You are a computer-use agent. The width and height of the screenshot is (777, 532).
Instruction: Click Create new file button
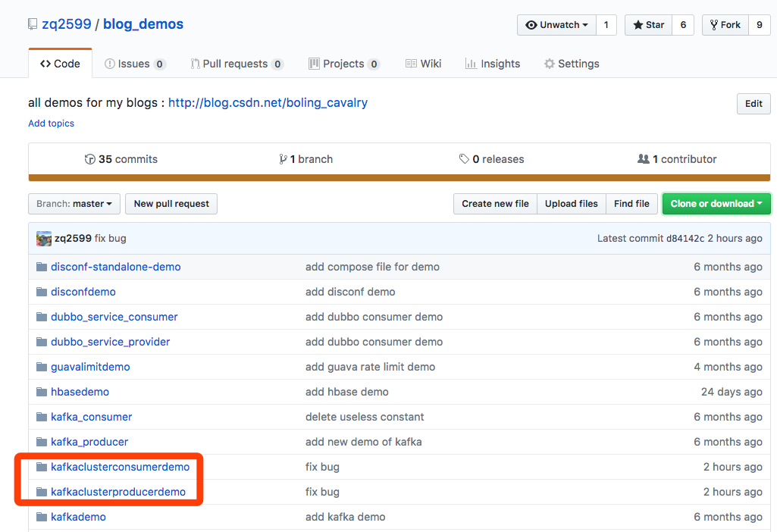(x=495, y=204)
